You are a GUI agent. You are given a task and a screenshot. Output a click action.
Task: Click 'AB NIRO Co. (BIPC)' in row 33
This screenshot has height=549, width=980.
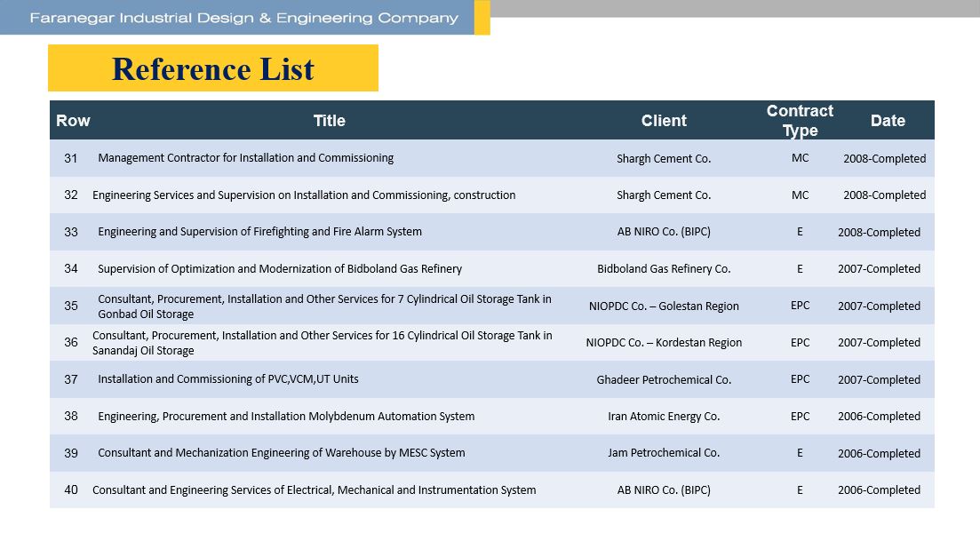[664, 232]
